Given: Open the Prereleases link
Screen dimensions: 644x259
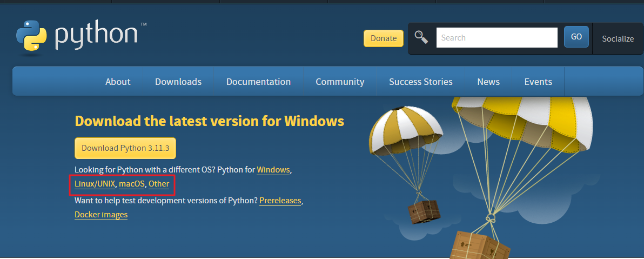Looking at the screenshot, I should 280,201.
